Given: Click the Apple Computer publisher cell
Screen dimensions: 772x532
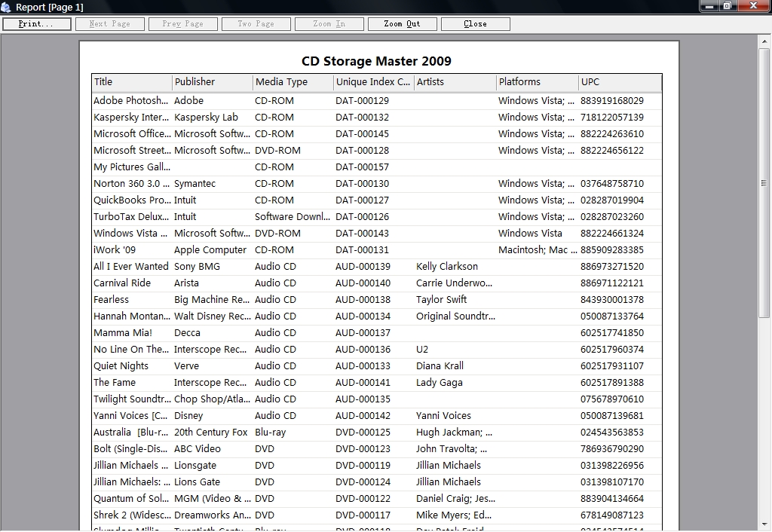Looking at the screenshot, I should click(x=210, y=250).
